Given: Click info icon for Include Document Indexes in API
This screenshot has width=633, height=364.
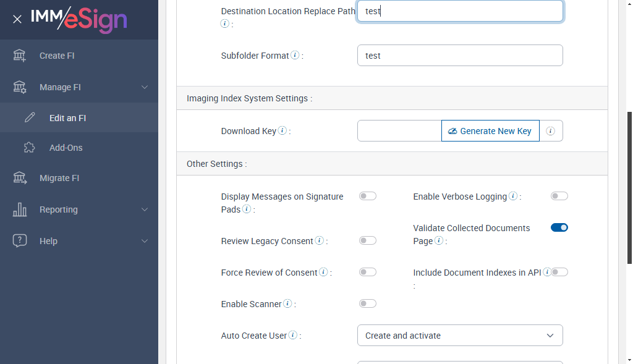Looking at the screenshot, I should 547,271.
